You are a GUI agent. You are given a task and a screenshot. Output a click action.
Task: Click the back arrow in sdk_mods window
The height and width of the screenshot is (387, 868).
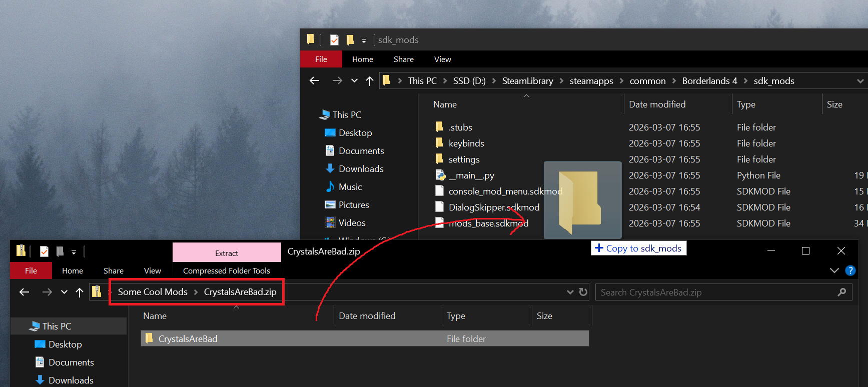click(314, 80)
